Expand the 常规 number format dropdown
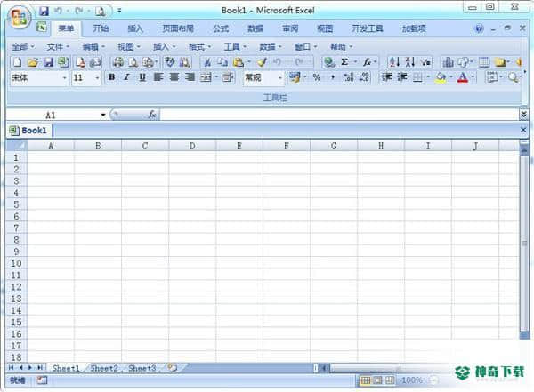534x392 pixels. [x=280, y=78]
